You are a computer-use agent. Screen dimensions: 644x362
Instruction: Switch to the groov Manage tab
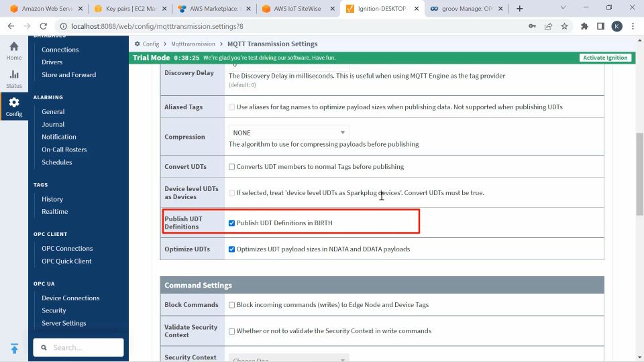coord(467,9)
